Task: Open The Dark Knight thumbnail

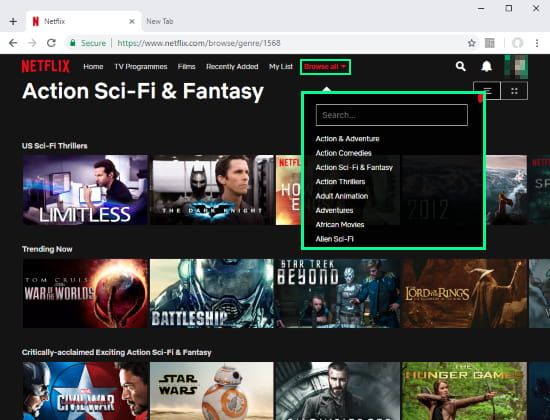Action: coord(212,190)
